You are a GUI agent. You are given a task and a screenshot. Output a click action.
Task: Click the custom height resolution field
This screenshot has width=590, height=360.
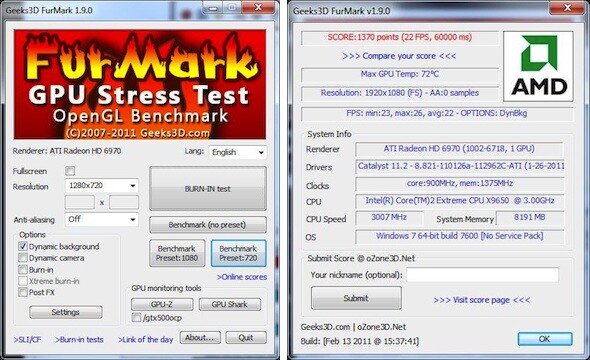(124, 202)
